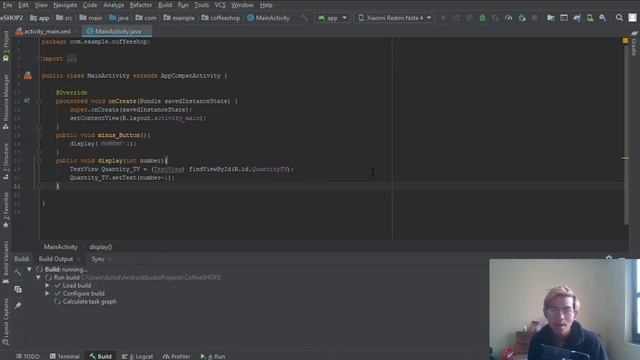Click the pin tab icon in Build panel
This screenshot has width=640, height=360.
(18, 305)
